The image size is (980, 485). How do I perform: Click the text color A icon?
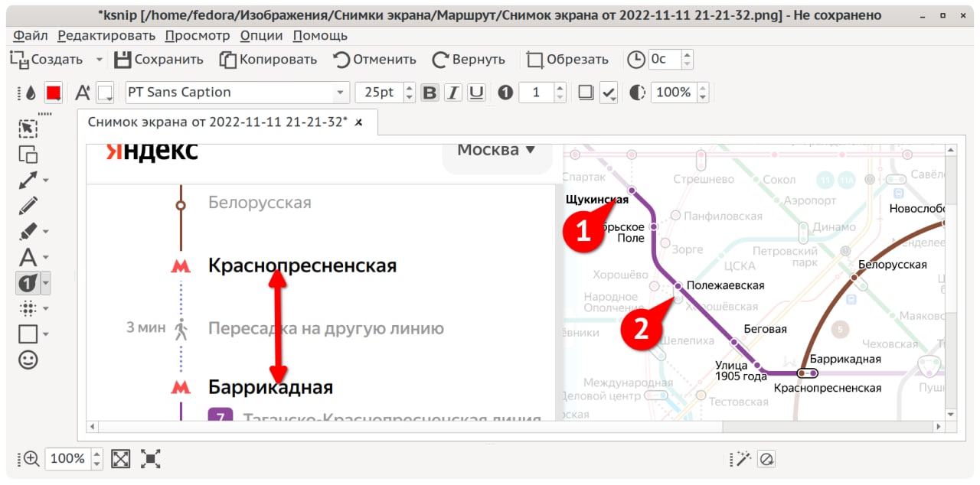[x=83, y=93]
